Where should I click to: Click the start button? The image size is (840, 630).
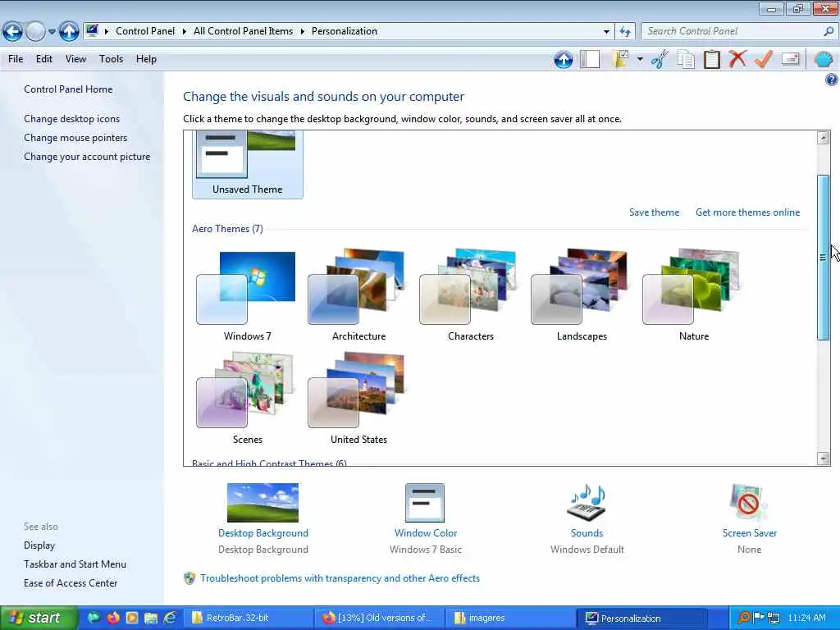tap(39, 618)
